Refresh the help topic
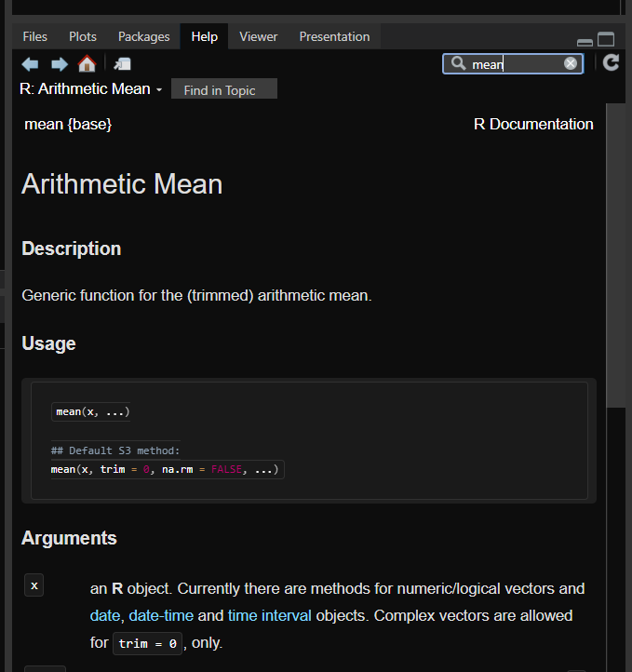This screenshot has height=672, width=632. click(x=611, y=63)
